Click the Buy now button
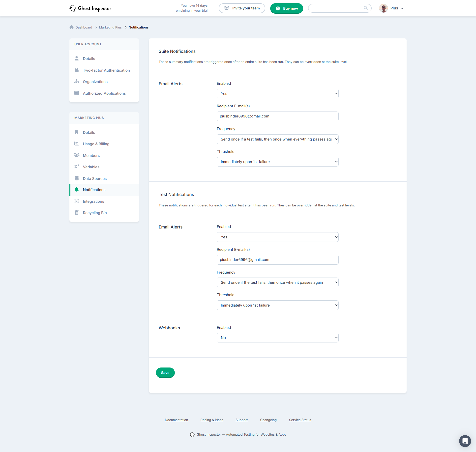Image resolution: width=476 pixels, height=452 pixels. coord(287,8)
